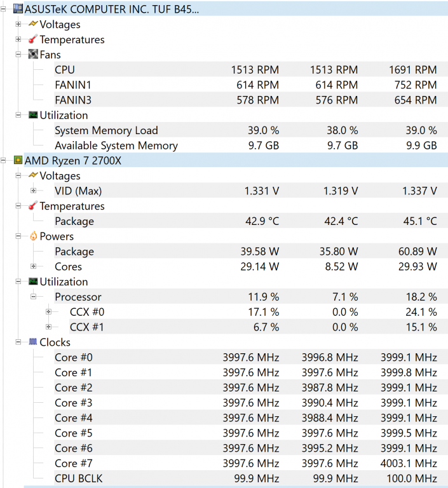This screenshot has width=448, height=488.
Task: Click the Ryzen Utilization graph icon
Action: pyautogui.click(x=33, y=281)
